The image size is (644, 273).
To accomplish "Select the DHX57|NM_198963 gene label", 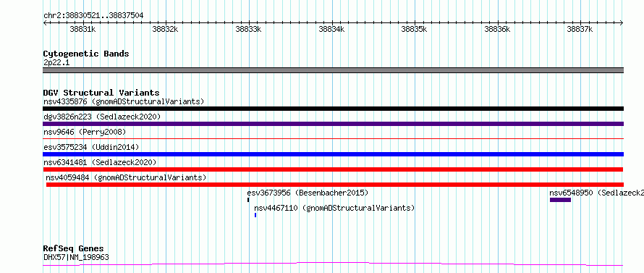I will click(x=76, y=257).
